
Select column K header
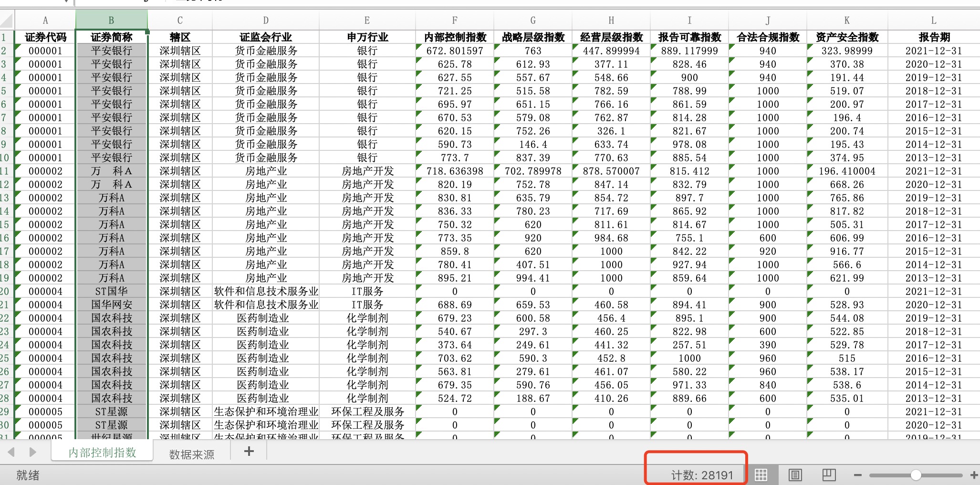[847, 20]
